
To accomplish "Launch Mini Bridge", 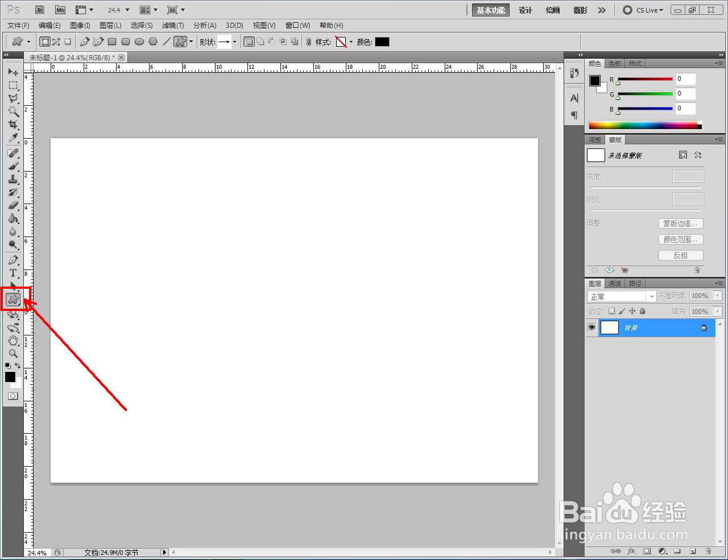I will tap(60, 10).
